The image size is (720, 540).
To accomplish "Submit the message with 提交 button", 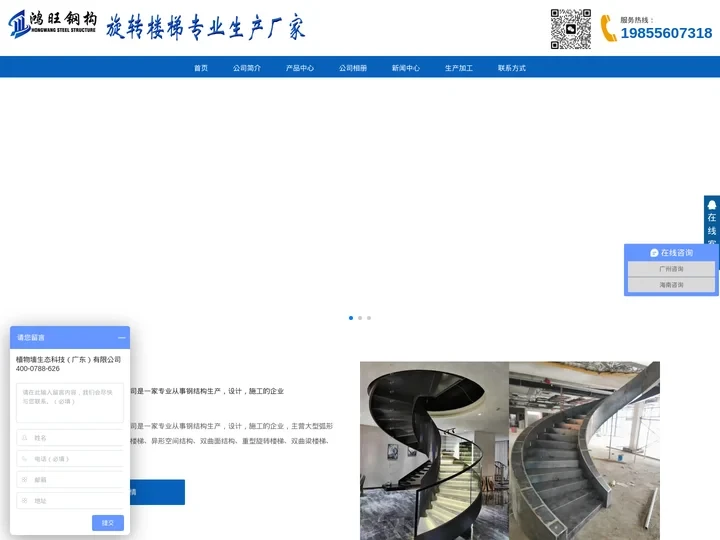I will click(108, 523).
